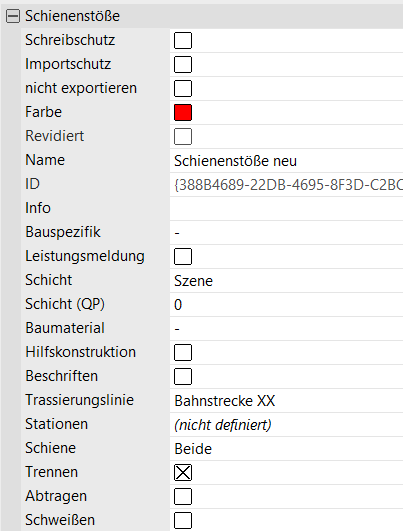The height and width of the screenshot is (531, 403).
Task: Select the Trassierungslinie field Bahnstrecke XX
Action: click(287, 401)
